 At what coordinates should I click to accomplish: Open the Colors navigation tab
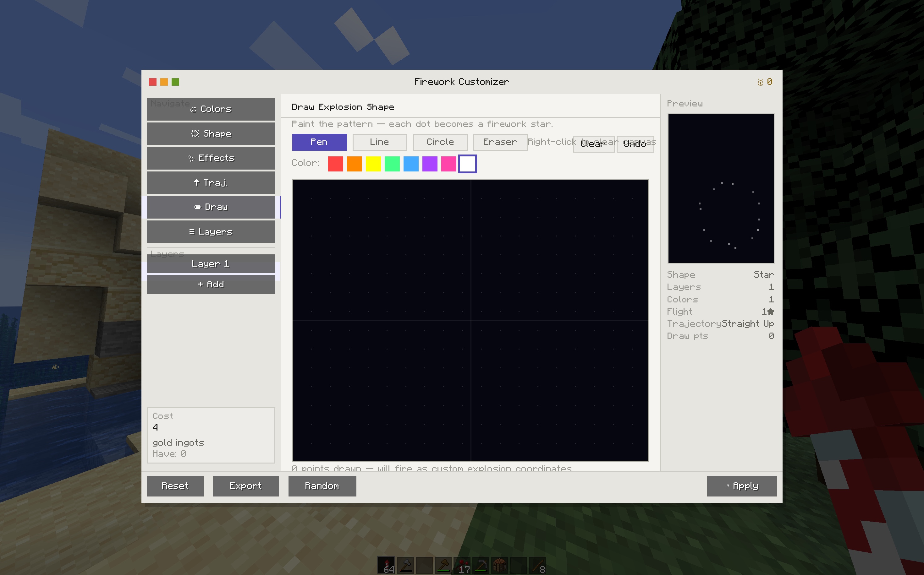[211, 109]
